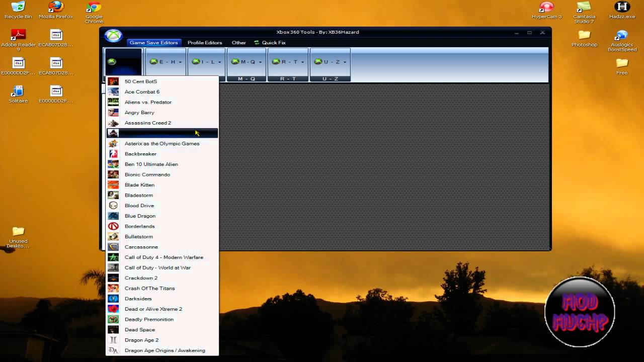Click the Ace Combat 6 game icon

pyautogui.click(x=113, y=92)
